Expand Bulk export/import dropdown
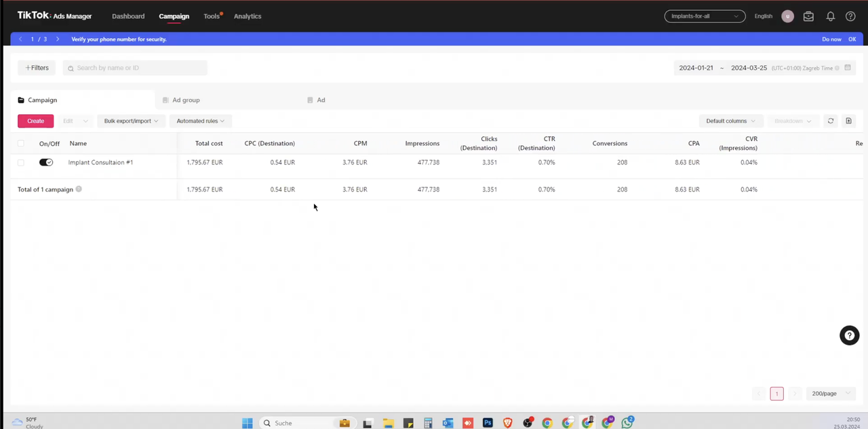 pos(131,121)
